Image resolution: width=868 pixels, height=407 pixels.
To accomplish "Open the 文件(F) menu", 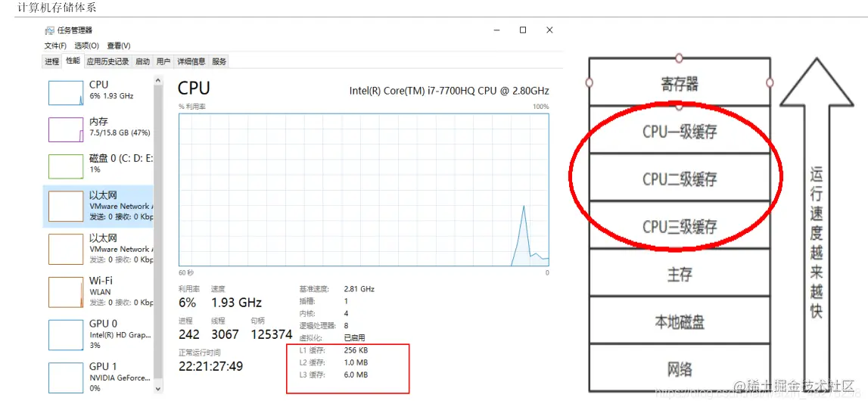I will coord(55,45).
